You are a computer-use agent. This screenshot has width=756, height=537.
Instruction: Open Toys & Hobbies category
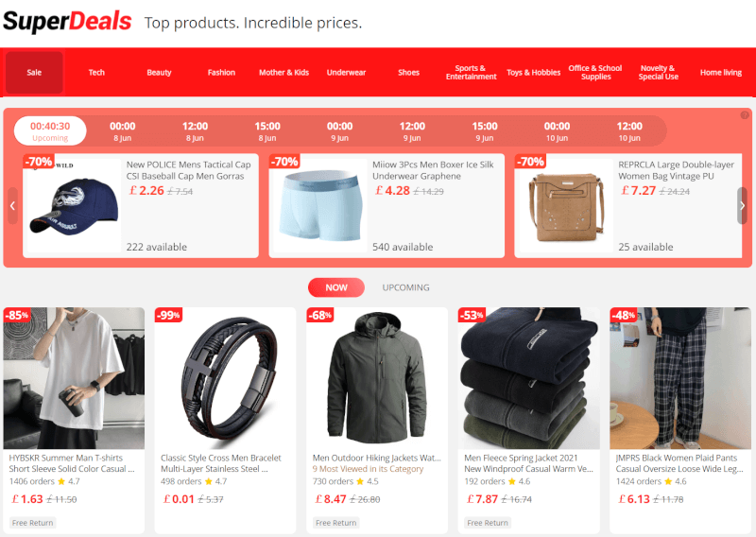point(533,73)
